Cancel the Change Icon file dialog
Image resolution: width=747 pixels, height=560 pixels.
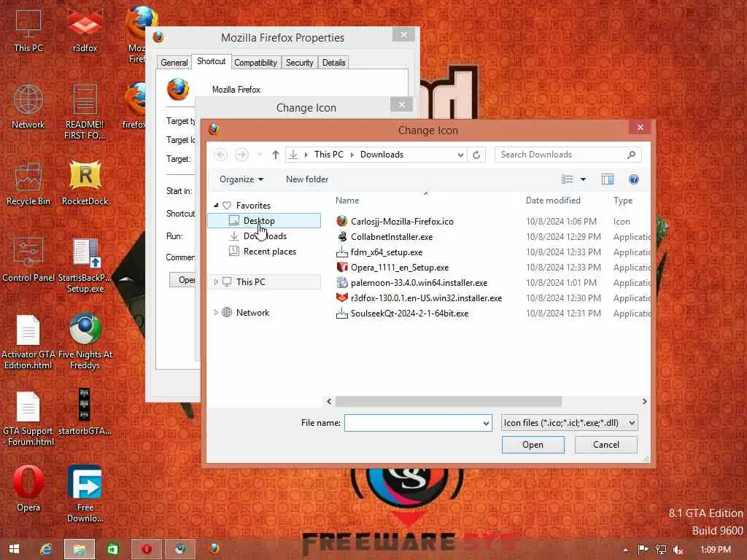pyautogui.click(x=605, y=445)
